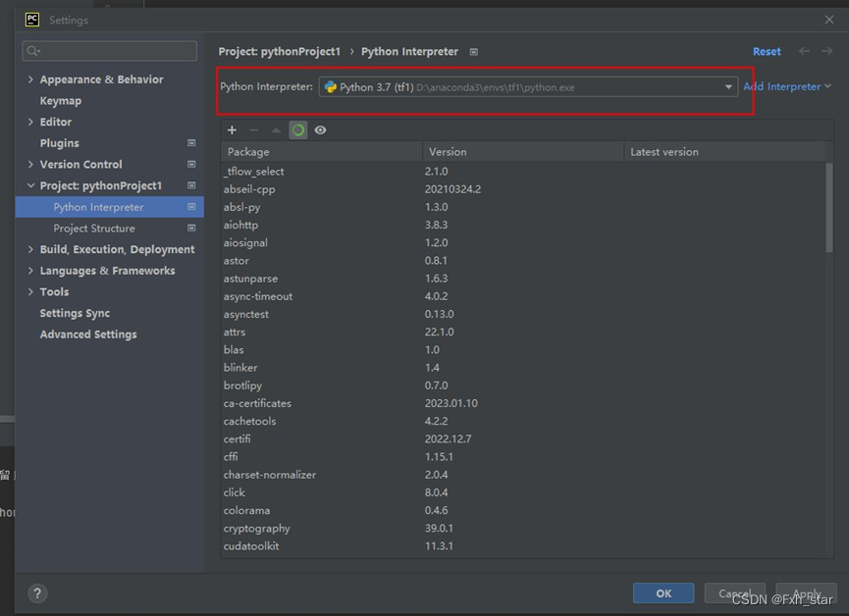Toggle the Use Conda package manager icon
The width and height of the screenshot is (849, 616).
297,129
